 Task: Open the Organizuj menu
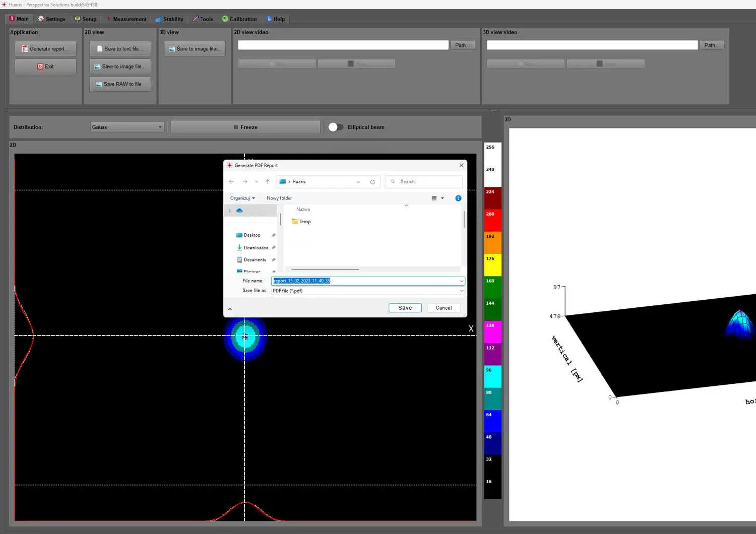tap(242, 198)
